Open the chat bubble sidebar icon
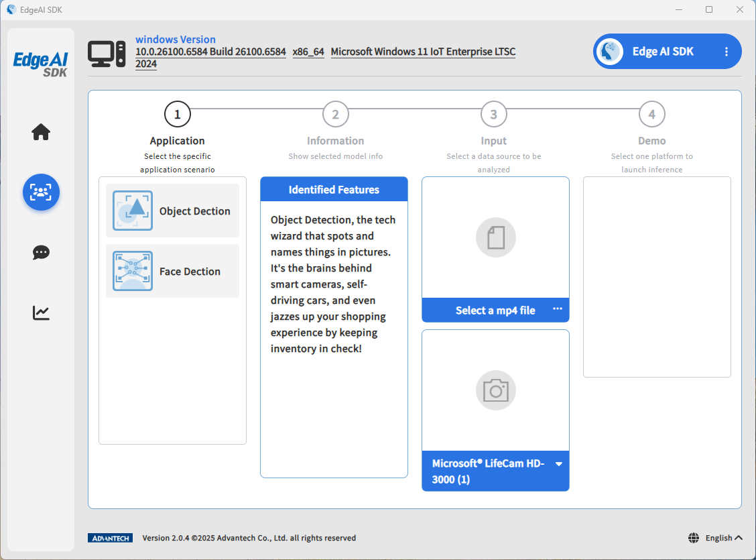 [41, 253]
